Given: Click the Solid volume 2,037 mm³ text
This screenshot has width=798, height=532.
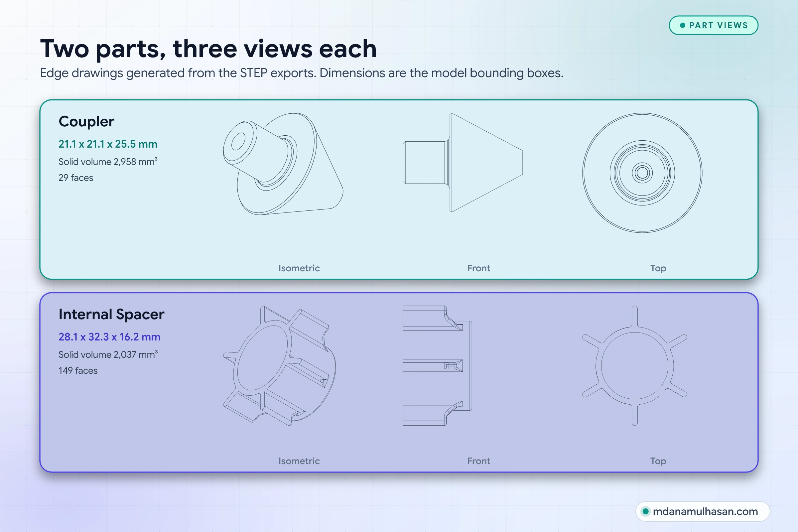Looking at the screenshot, I should 108,354.
